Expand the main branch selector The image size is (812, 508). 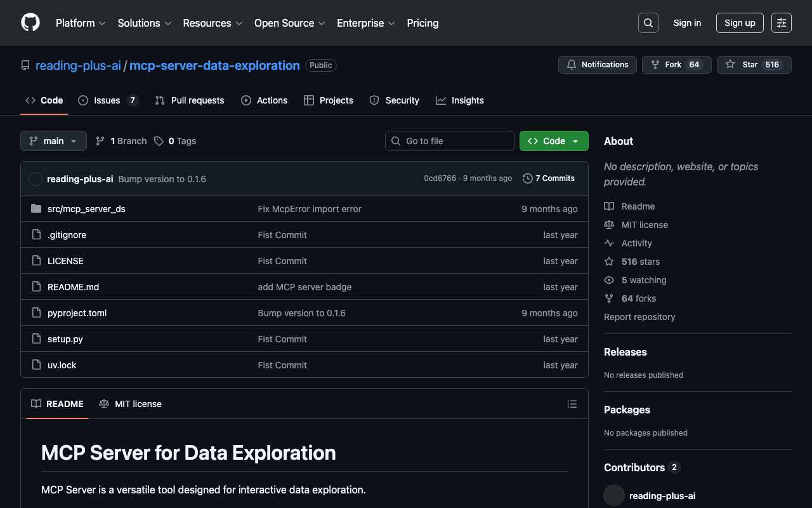[x=53, y=141]
